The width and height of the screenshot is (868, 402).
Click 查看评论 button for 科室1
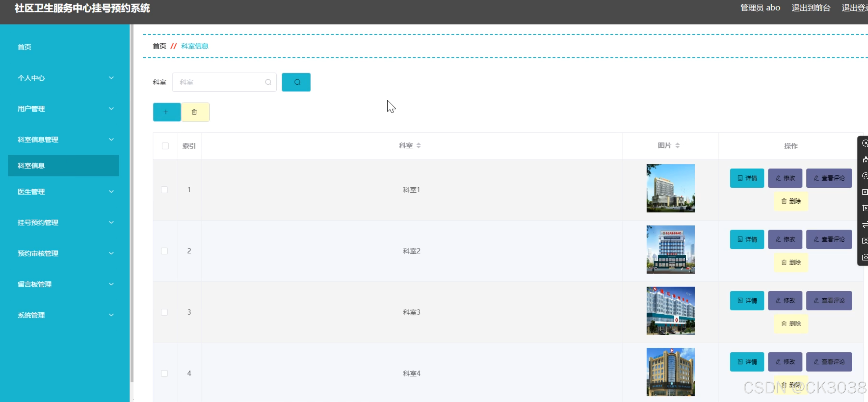point(829,178)
